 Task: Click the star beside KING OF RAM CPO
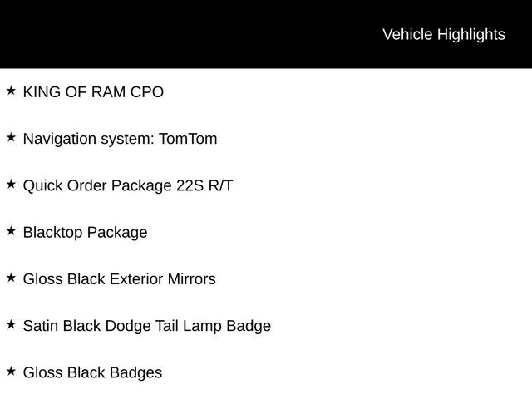11,91
